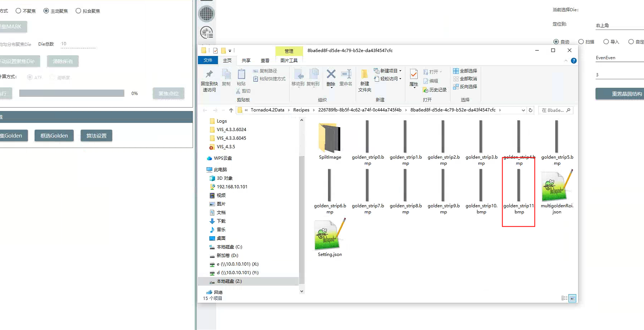Click the focus progress bar
The height and width of the screenshot is (330, 644).
(x=72, y=93)
